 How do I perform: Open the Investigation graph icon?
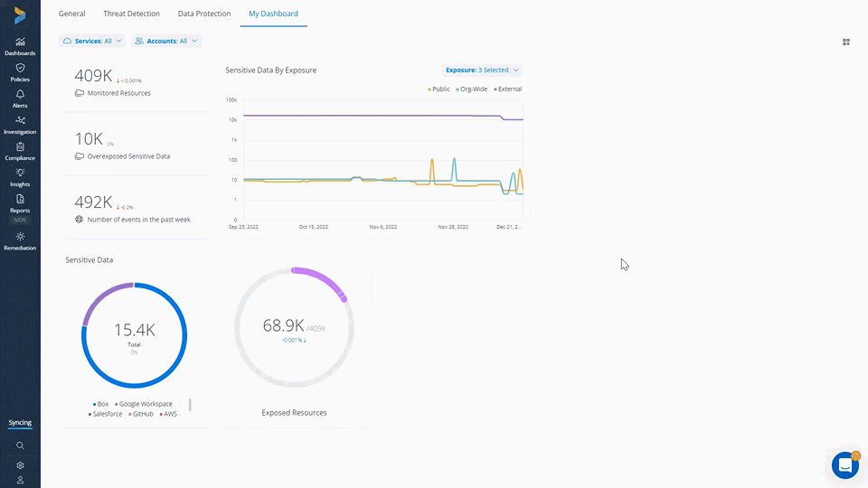tap(20, 121)
